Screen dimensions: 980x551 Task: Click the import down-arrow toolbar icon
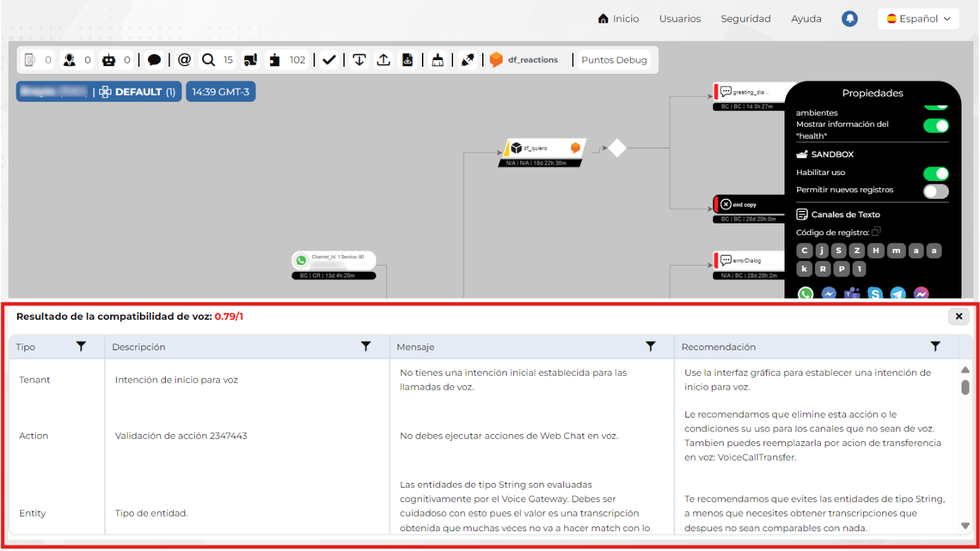359,60
